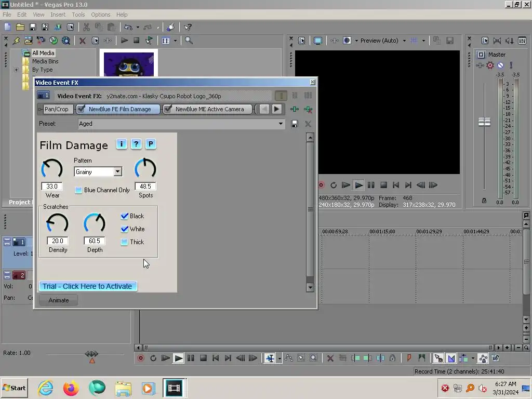This screenshot has height=399, width=532.
Task: Click the preview Stop button
Action: (x=383, y=185)
